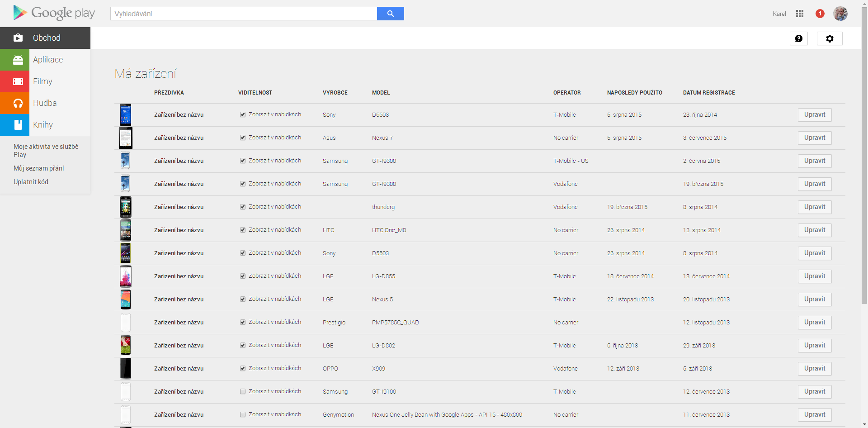The width and height of the screenshot is (868, 428).
Task: Click the 'Má zařízení' page heading
Action: click(x=146, y=73)
